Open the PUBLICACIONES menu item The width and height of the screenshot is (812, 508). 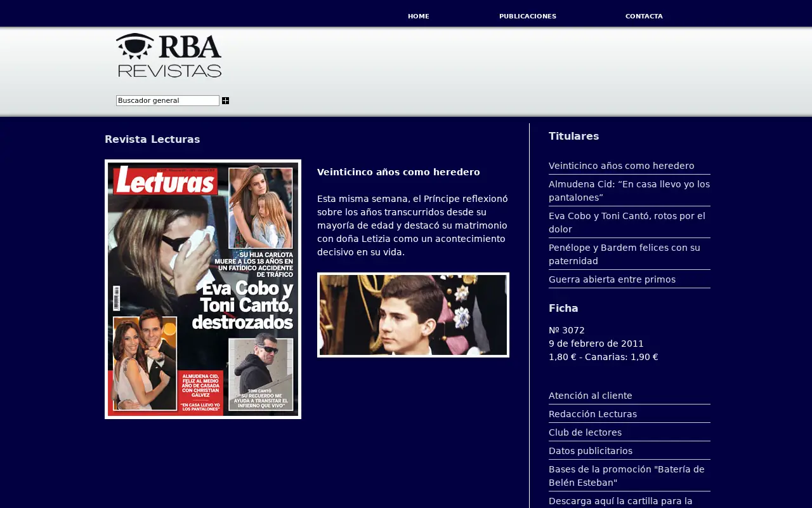click(x=528, y=17)
